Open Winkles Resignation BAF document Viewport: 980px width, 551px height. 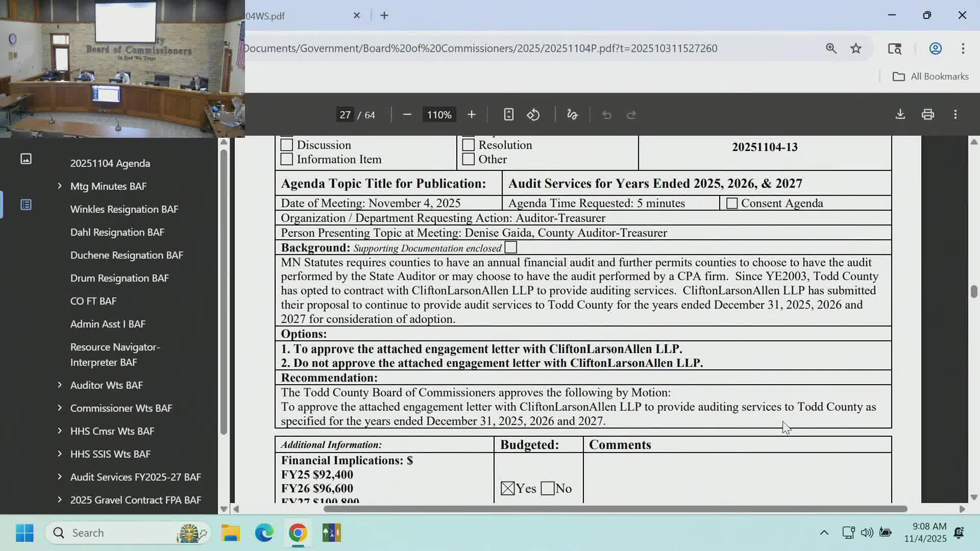tap(124, 209)
